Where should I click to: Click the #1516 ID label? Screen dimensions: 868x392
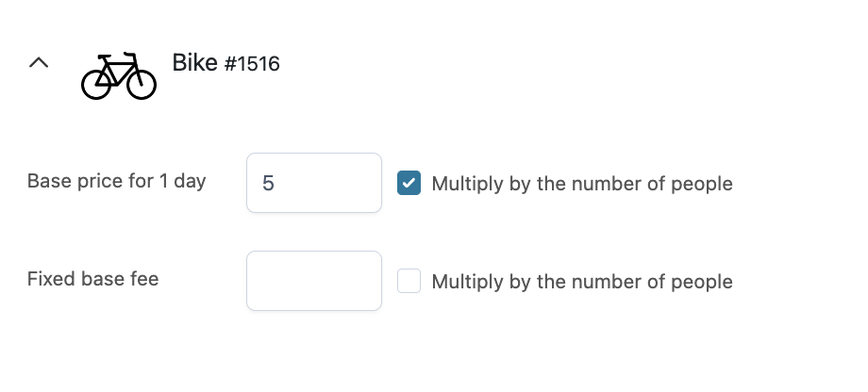252,64
